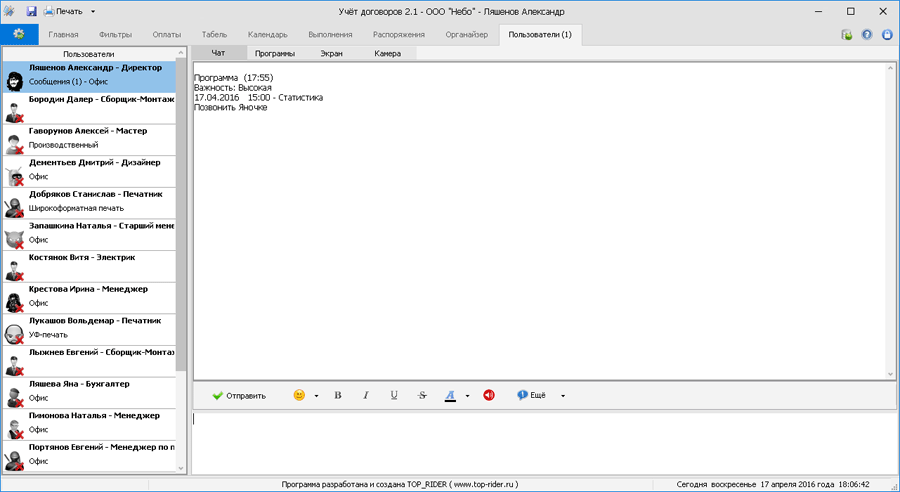
Task: Click chat history scroll down arrow
Action: (891, 374)
